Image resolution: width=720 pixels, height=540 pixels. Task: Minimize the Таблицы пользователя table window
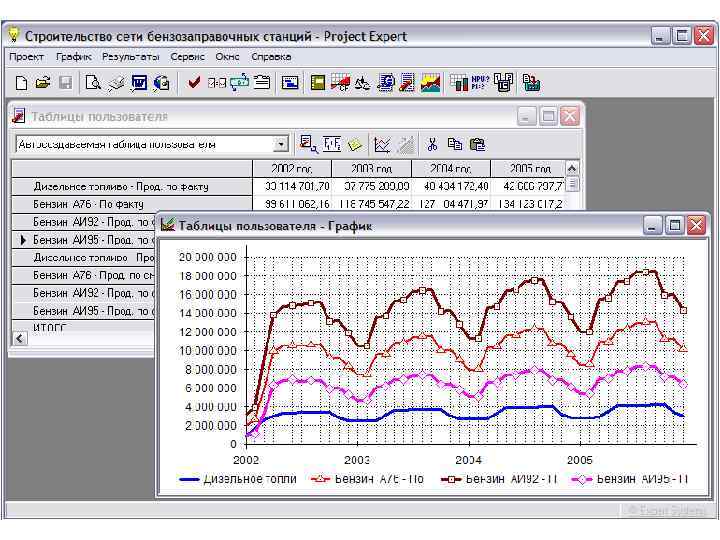[527, 117]
